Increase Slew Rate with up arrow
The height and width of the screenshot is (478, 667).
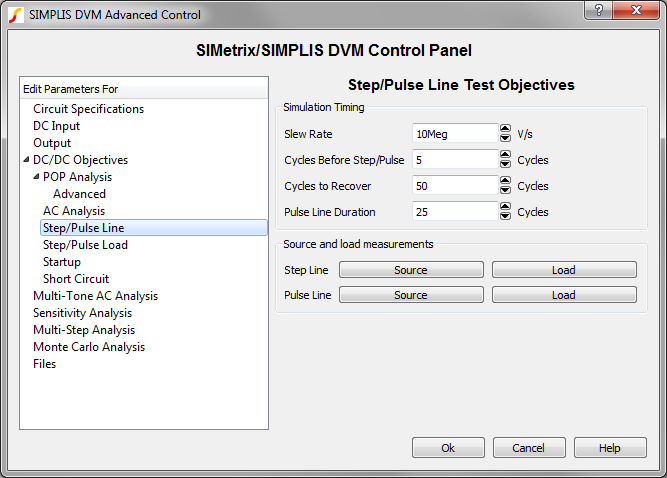pyautogui.click(x=505, y=129)
